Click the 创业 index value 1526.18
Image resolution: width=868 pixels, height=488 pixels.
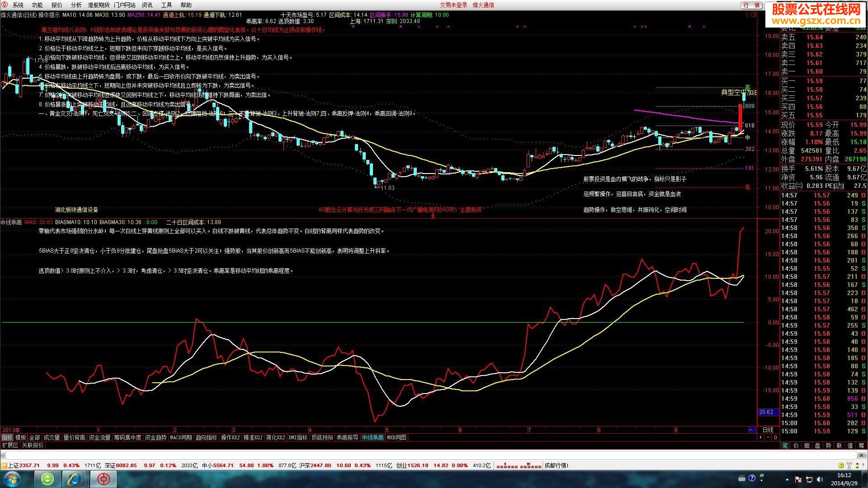pyautogui.click(x=418, y=465)
